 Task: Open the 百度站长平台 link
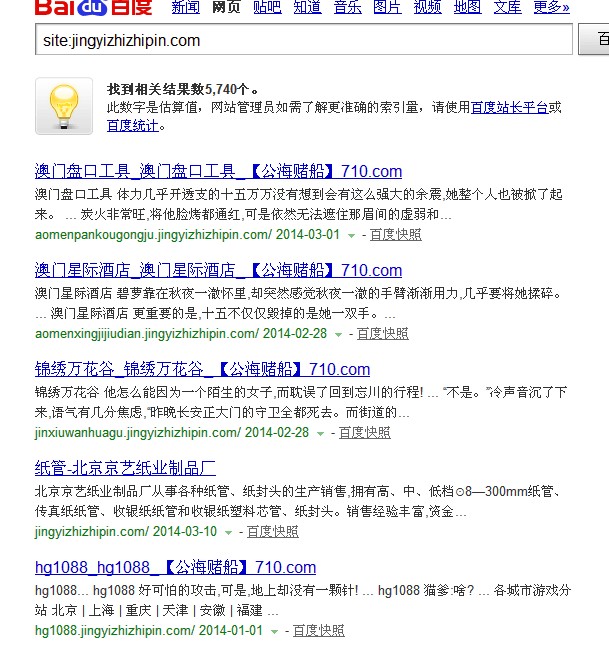(509, 108)
